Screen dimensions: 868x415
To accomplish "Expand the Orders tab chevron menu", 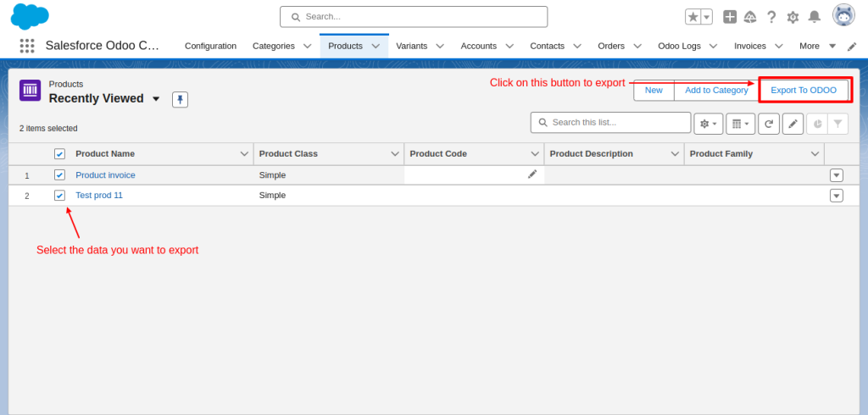I will click(637, 46).
